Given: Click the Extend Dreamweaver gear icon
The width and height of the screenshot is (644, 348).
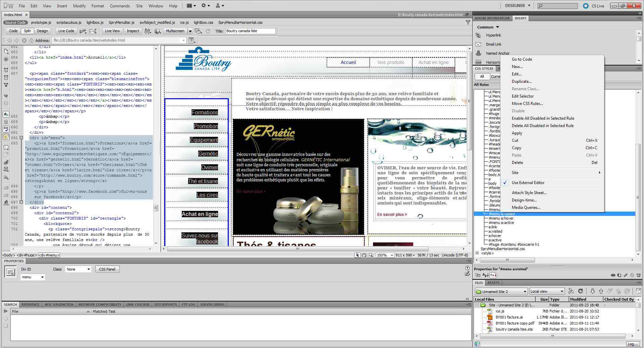Looking at the screenshot, I should pos(205,6).
